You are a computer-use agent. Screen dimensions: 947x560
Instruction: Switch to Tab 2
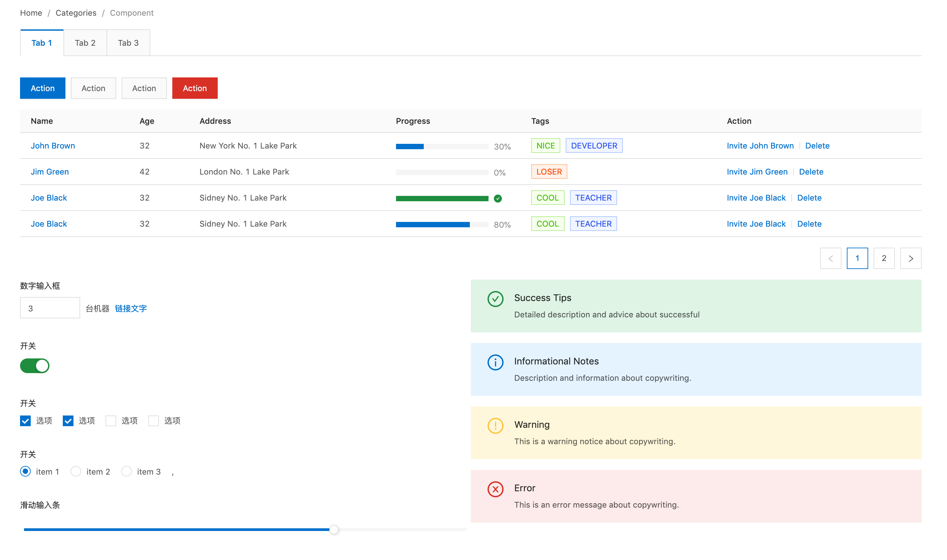pos(85,43)
